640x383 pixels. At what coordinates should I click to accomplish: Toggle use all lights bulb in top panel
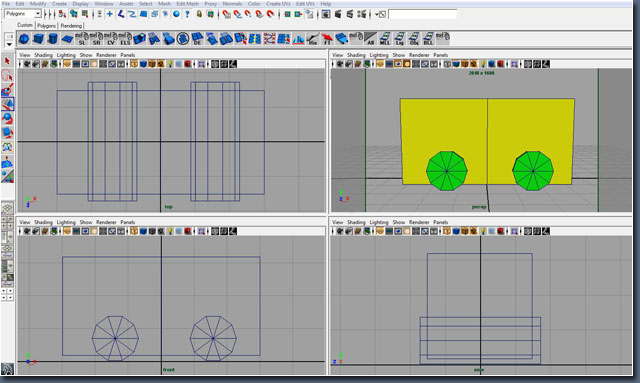[170, 64]
